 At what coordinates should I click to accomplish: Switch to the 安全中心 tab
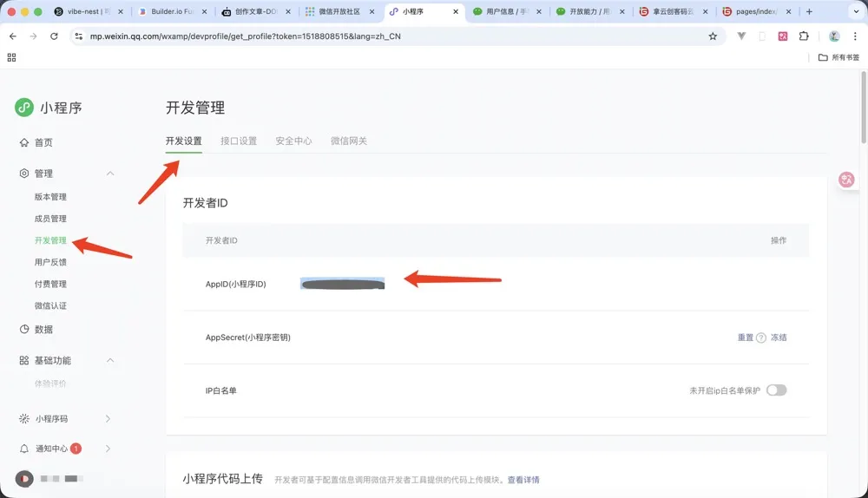[293, 141]
